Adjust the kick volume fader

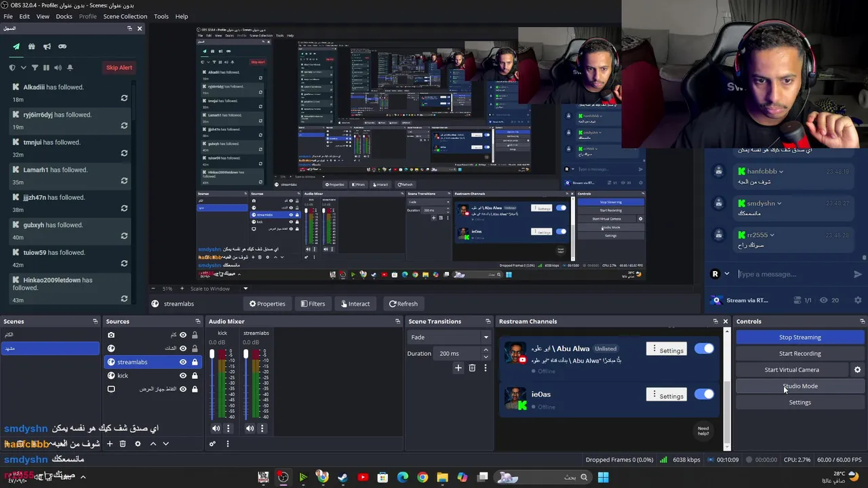[212, 354]
